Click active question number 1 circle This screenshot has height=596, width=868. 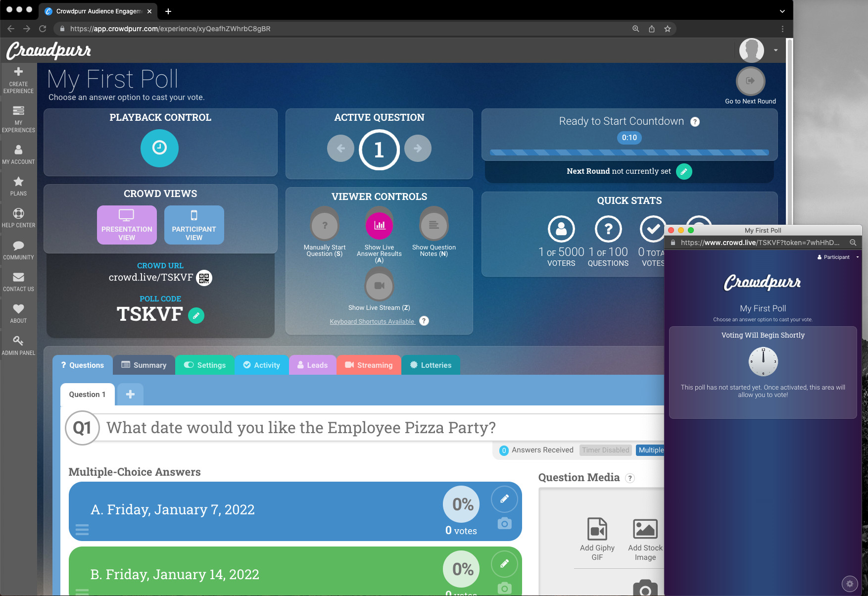pyautogui.click(x=379, y=149)
